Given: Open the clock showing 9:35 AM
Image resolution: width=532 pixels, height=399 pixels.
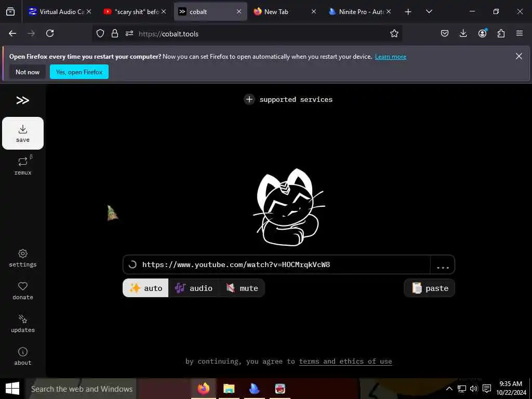Looking at the screenshot, I should (511, 388).
